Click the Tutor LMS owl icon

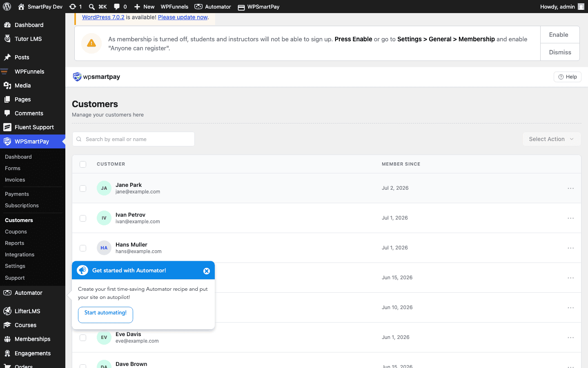pos(7,39)
